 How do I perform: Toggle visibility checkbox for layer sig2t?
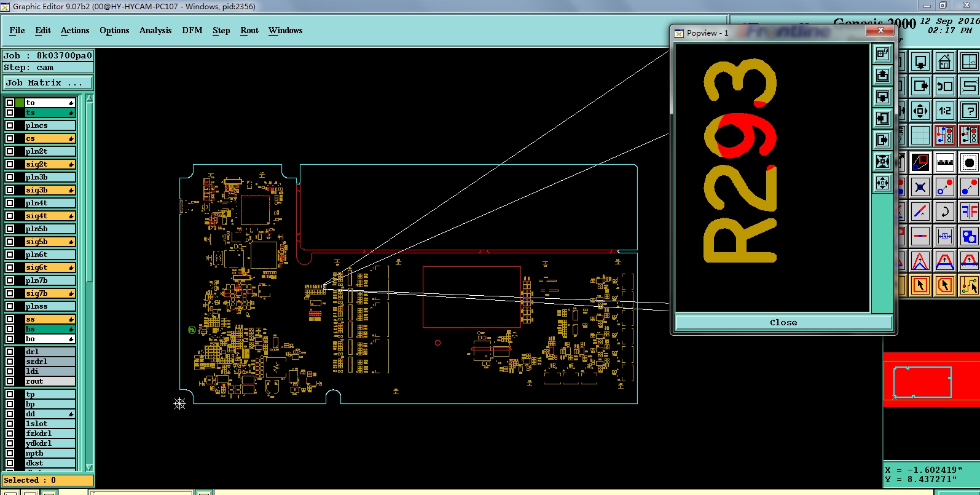[10, 164]
